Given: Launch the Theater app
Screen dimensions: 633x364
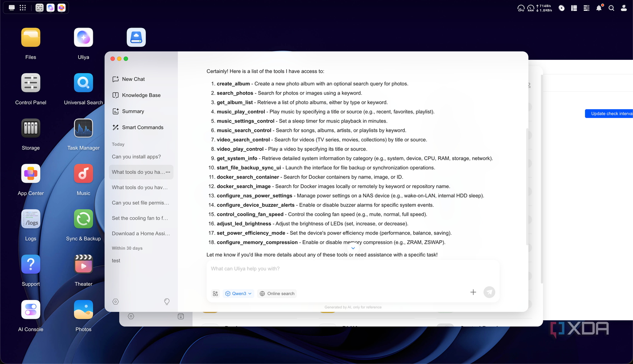Looking at the screenshot, I should [x=83, y=264].
